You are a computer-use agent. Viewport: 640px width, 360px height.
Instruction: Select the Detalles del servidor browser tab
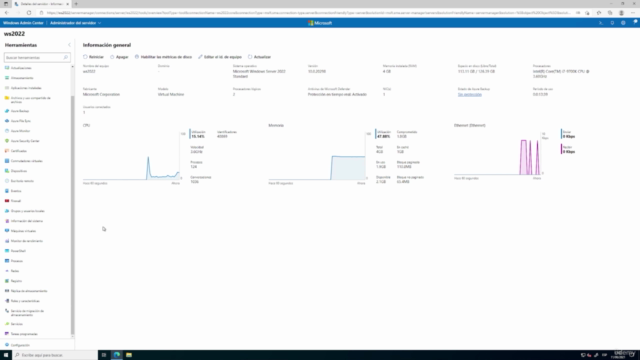point(41,4)
